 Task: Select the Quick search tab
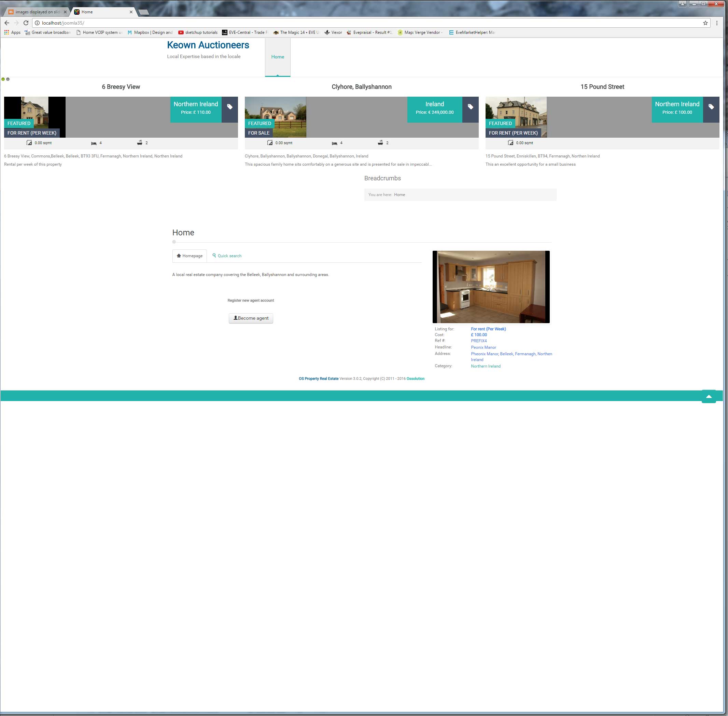click(227, 256)
